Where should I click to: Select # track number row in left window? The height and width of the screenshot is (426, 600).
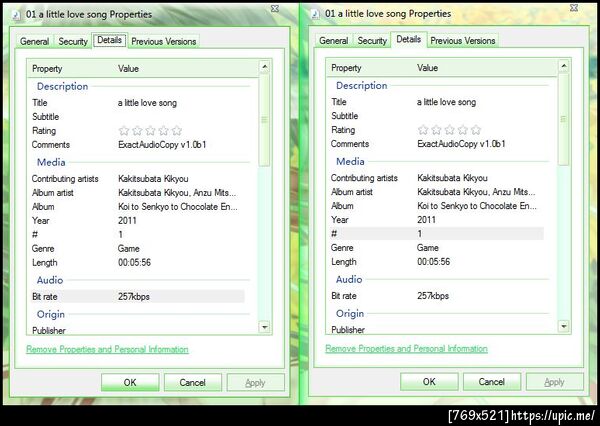(138, 235)
